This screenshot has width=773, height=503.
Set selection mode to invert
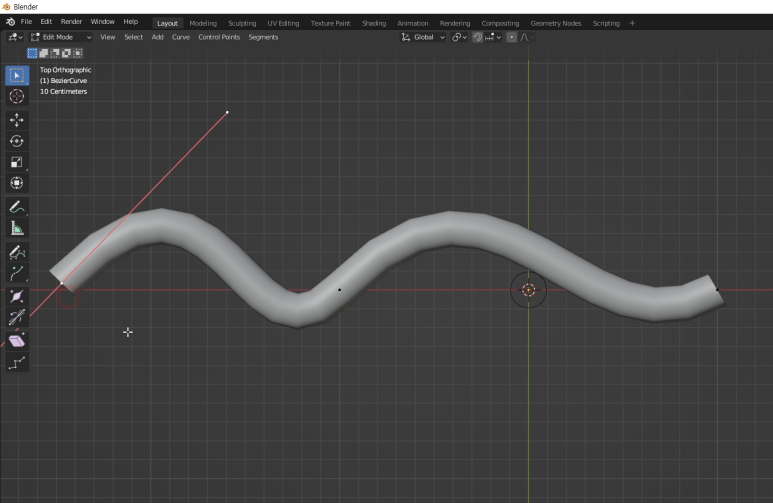(x=66, y=53)
